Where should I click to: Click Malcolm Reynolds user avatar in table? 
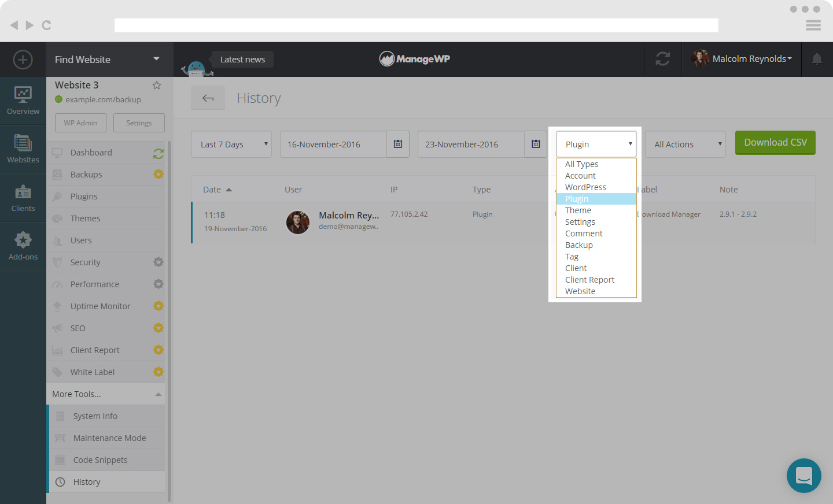[x=298, y=223]
